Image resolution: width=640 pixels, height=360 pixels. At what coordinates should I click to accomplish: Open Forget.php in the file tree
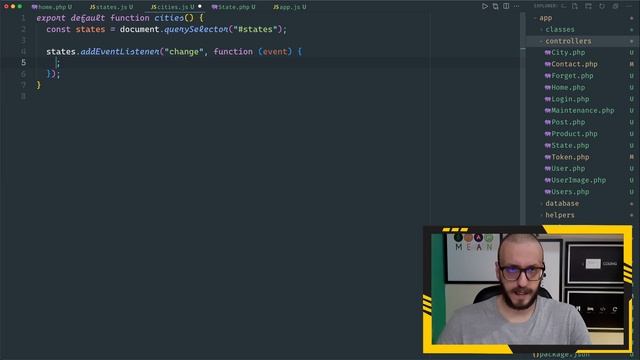click(572, 76)
